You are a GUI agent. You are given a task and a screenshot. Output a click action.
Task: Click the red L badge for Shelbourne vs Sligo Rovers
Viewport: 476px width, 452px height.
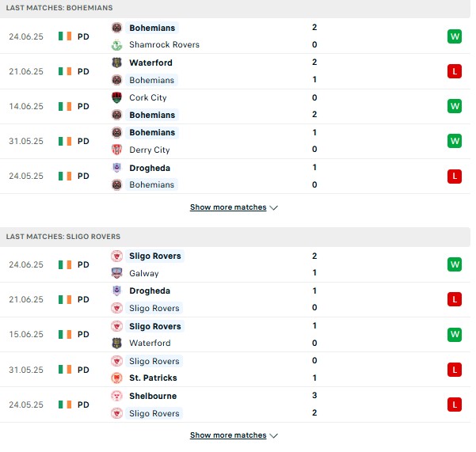[x=455, y=405]
